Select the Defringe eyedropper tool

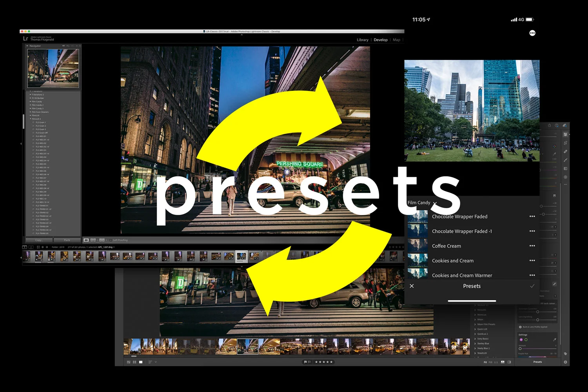[x=555, y=339]
